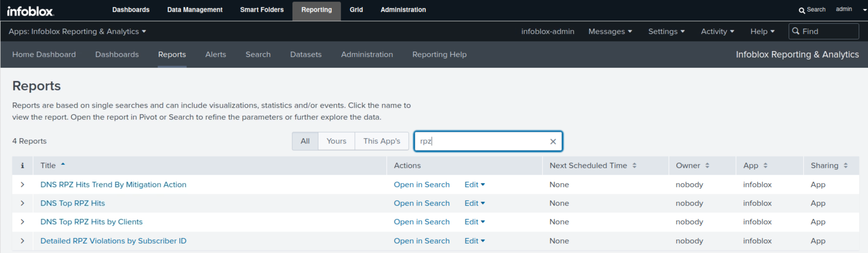Switch to the Data Management tab

(x=194, y=10)
